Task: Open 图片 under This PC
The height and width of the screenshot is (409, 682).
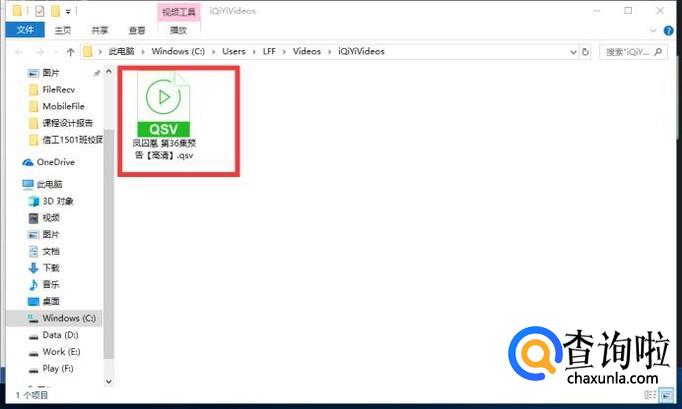Action: pyautogui.click(x=51, y=235)
